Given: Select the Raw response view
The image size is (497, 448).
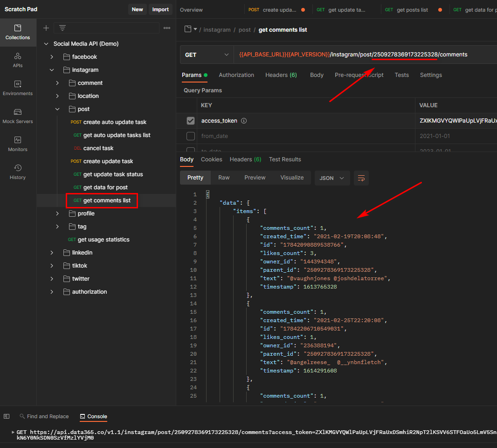Looking at the screenshot, I should [224, 178].
